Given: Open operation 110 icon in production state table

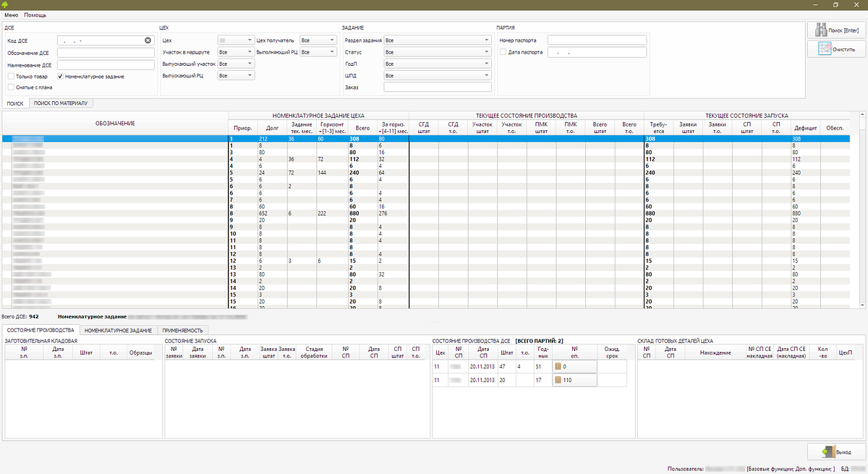Looking at the screenshot, I should tap(559, 379).
